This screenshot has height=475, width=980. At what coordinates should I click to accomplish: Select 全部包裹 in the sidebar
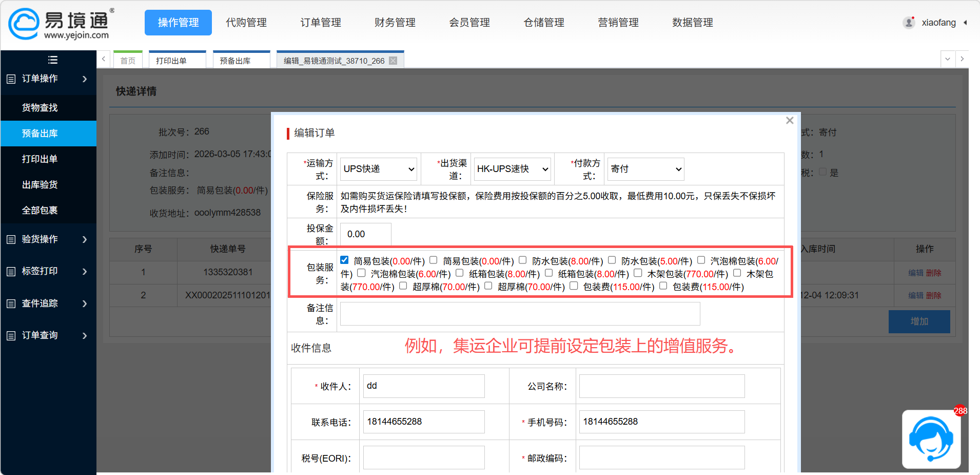(48, 211)
